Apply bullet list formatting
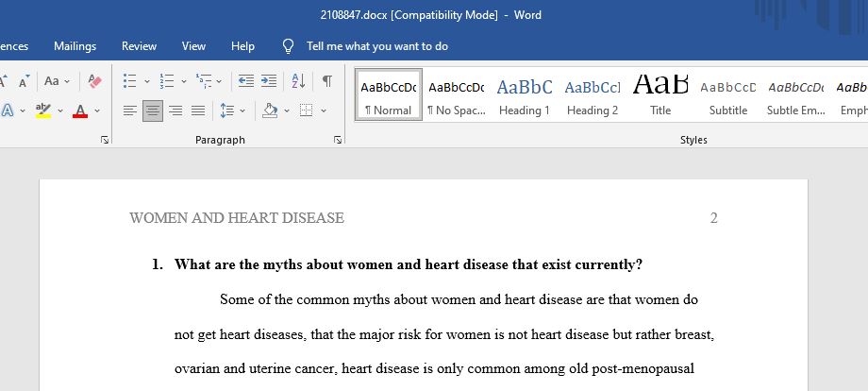Viewport: 868px width, 391px height. (x=129, y=81)
